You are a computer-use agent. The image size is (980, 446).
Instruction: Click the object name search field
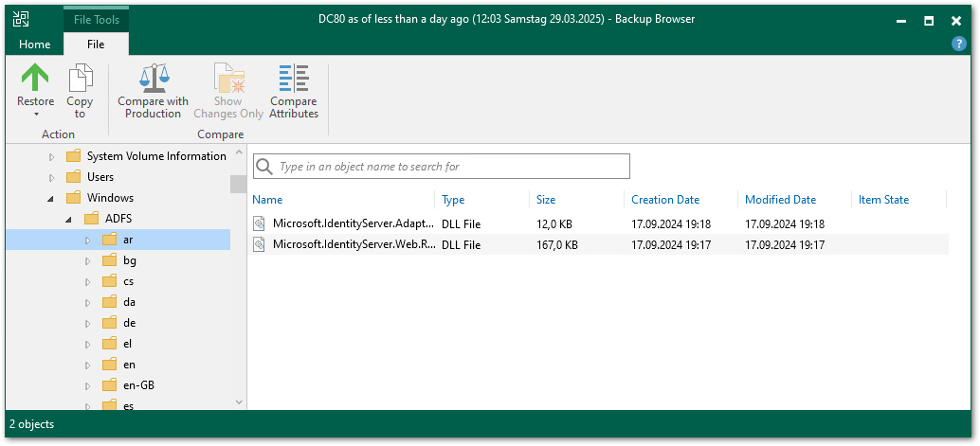pos(450,167)
